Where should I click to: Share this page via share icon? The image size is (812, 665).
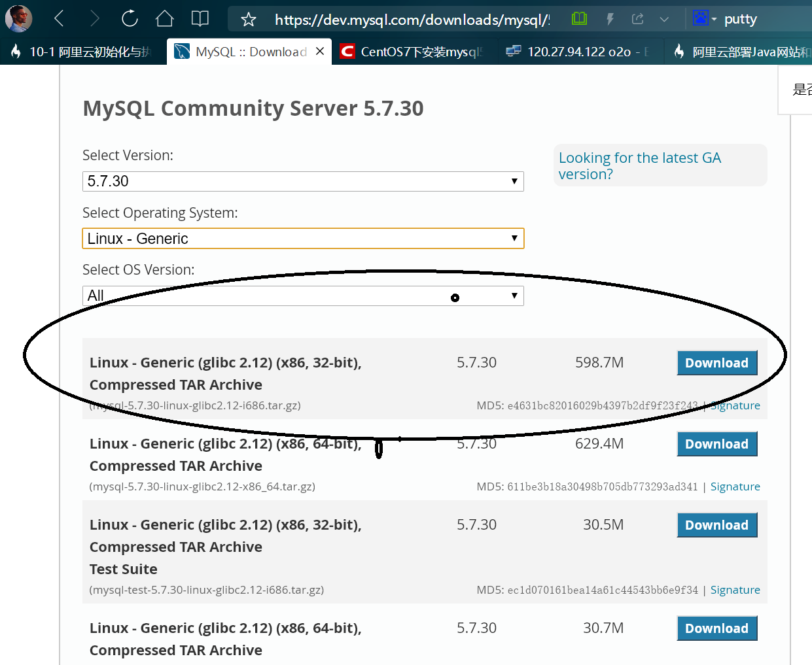pyautogui.click(x=638, y=19)
